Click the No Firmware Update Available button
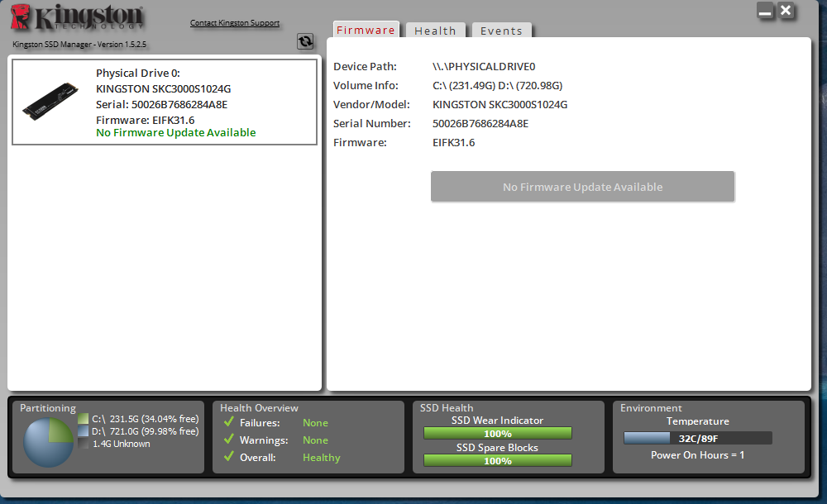Image resolution: width=827 pixels, height=504 pixels. point(582,187)
